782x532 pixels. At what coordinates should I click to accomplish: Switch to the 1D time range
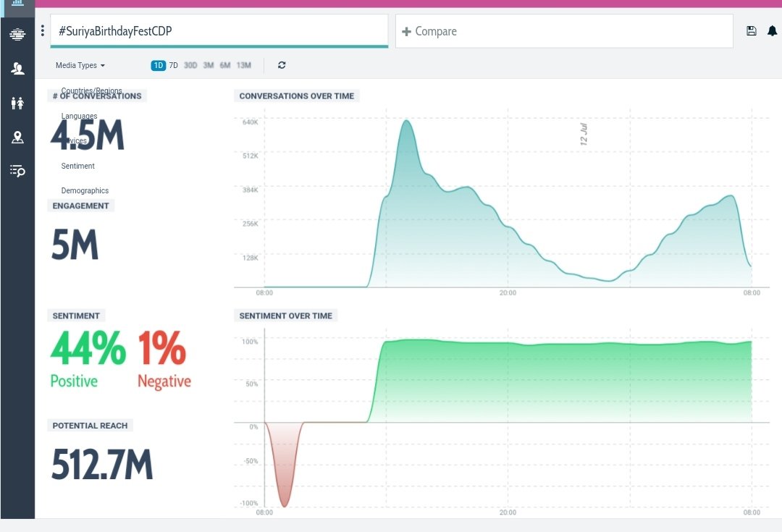158,64
